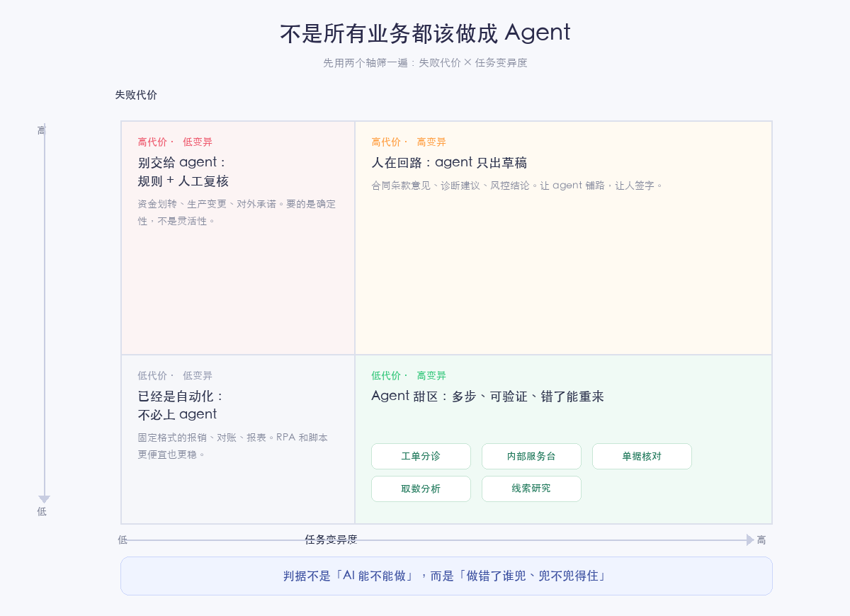Select the 取数分析 chip
The image size is (850, 616).
(x=421, y=489)
